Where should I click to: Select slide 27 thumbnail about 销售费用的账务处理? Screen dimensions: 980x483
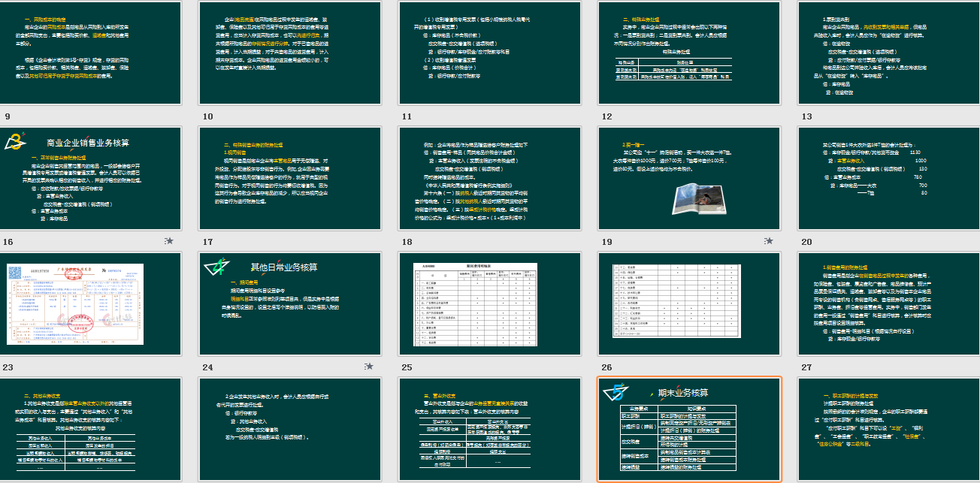tap(888, 303)
